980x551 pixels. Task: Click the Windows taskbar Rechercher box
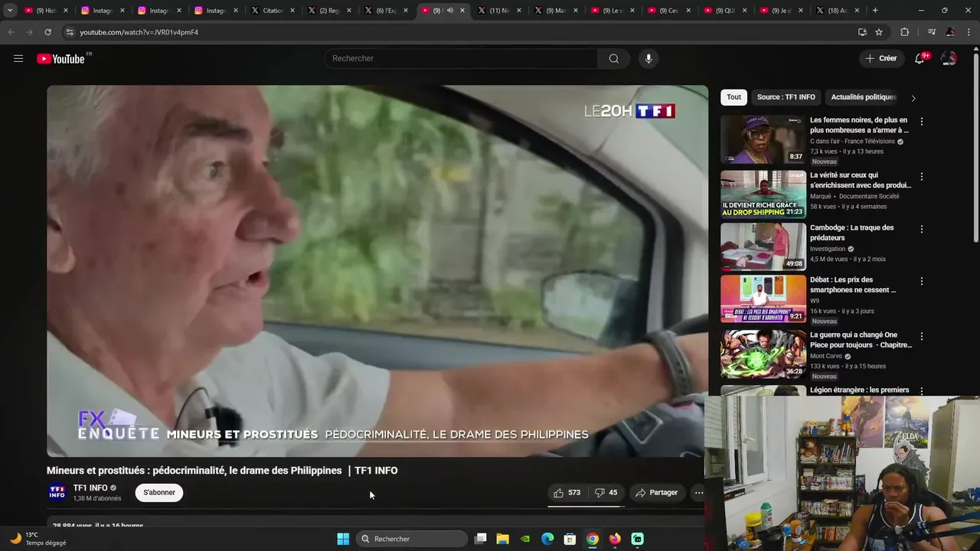pyautogui.click(x=412, y=539)
